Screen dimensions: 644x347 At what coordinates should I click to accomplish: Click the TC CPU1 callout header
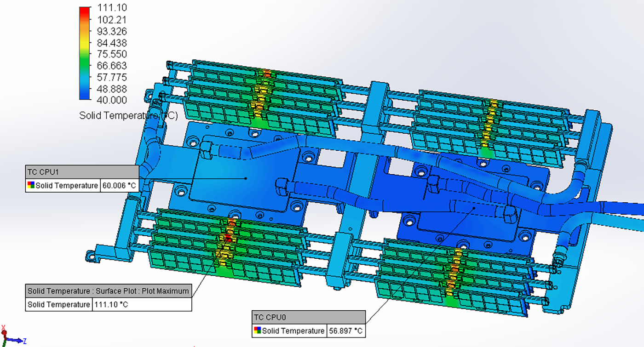[82, 172]
